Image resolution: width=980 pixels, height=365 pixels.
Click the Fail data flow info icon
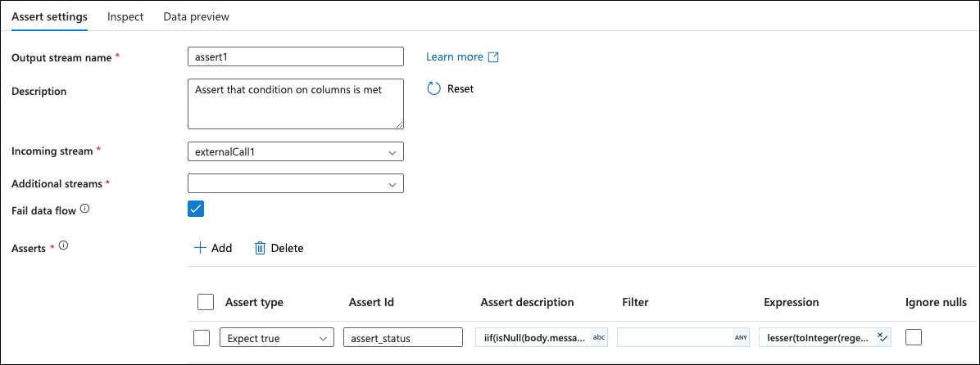[84, 210]
